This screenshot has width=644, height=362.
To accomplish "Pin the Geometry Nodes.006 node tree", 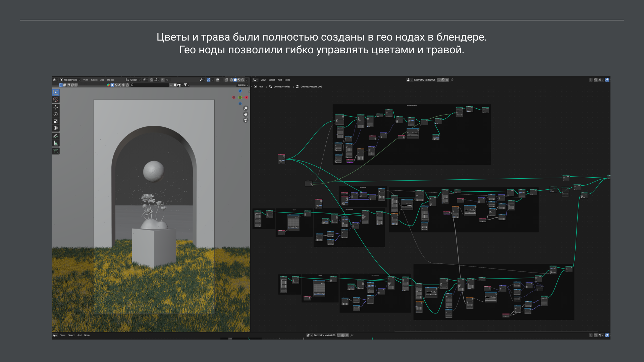I will coord(452,80).
